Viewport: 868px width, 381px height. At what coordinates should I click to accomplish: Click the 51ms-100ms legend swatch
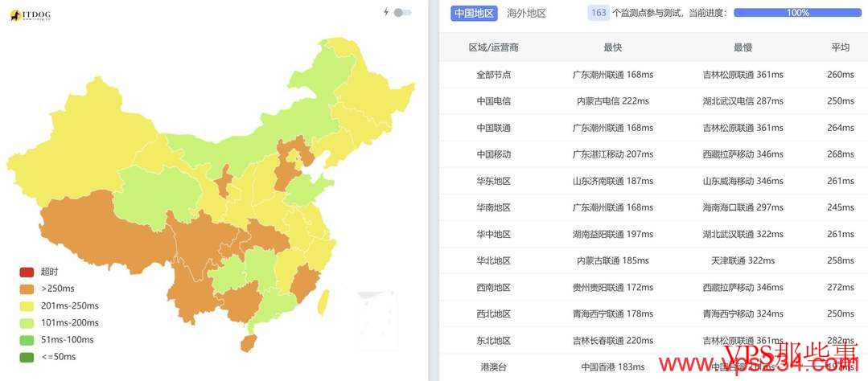coord(27,339)
